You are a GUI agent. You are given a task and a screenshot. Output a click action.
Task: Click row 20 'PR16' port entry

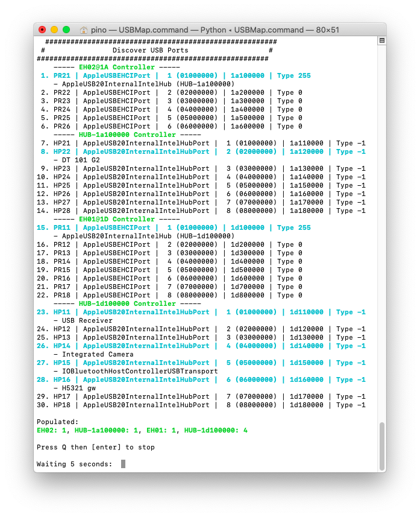(x=169, y=278)
